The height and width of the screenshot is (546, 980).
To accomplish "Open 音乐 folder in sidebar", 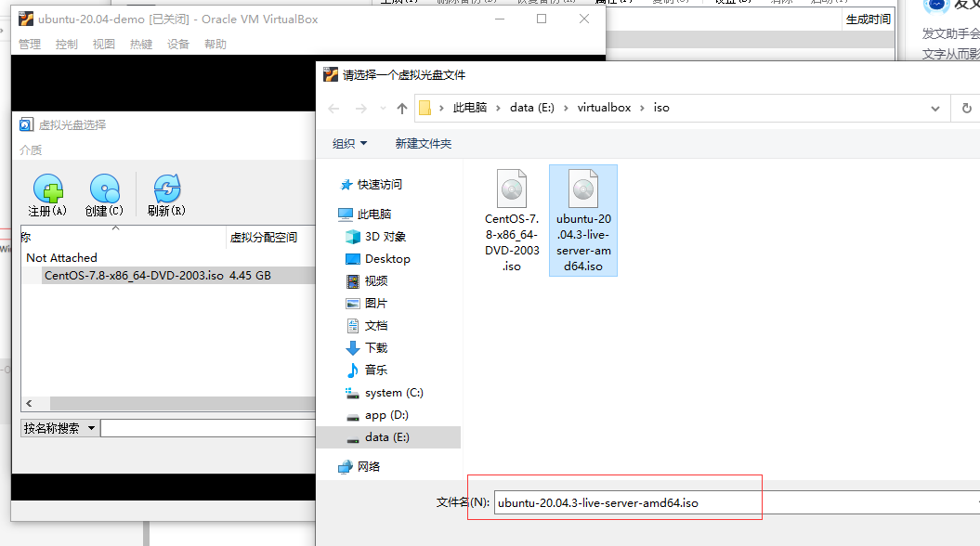I will tap(367, 370).
